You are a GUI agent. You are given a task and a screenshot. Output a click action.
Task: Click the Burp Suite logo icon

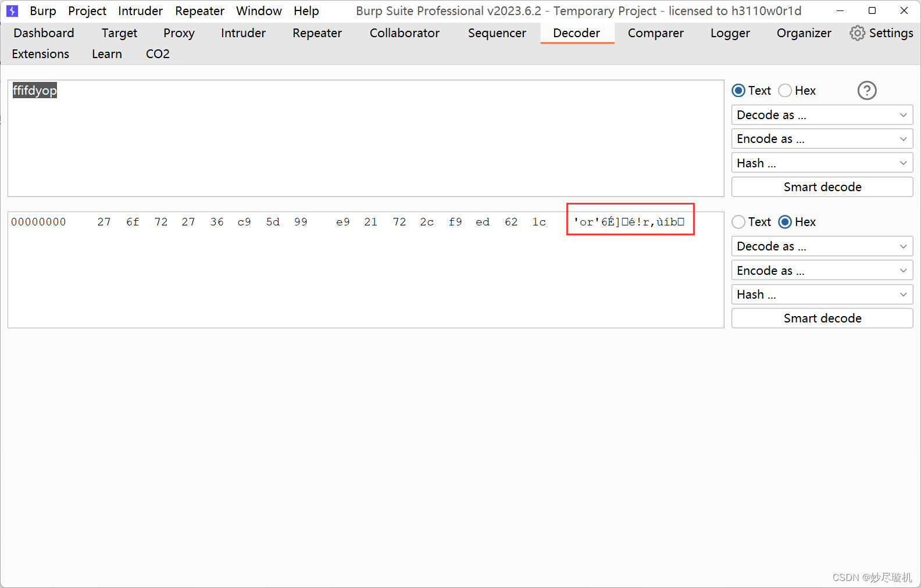pos(12,11)
